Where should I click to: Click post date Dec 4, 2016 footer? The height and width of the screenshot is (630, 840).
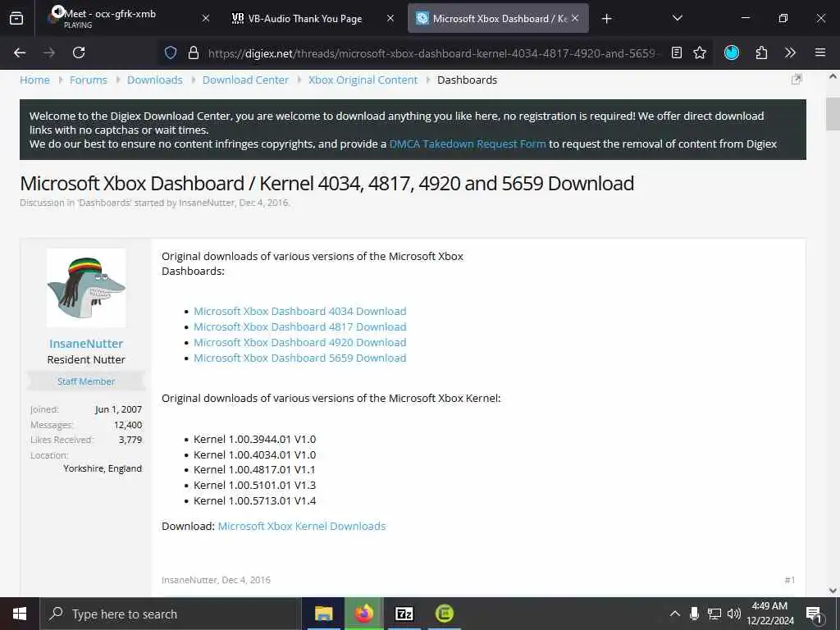(x=246, y=580)
